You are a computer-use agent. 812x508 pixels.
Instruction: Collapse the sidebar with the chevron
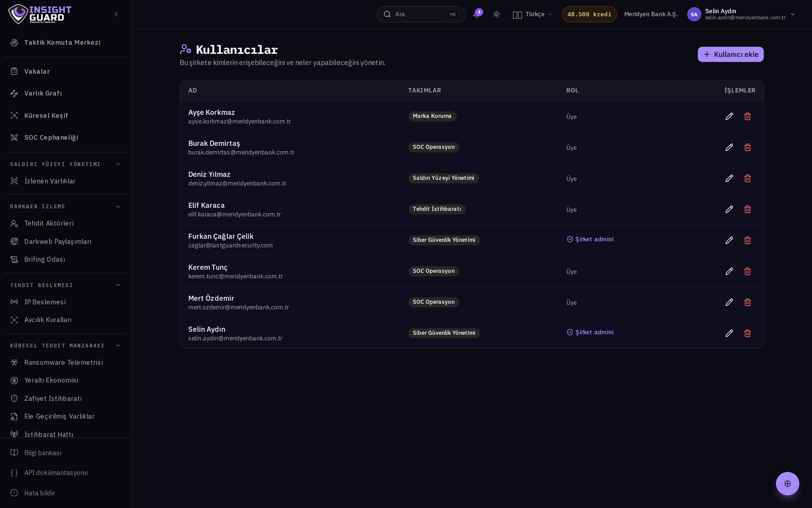(x=116, y=14)
